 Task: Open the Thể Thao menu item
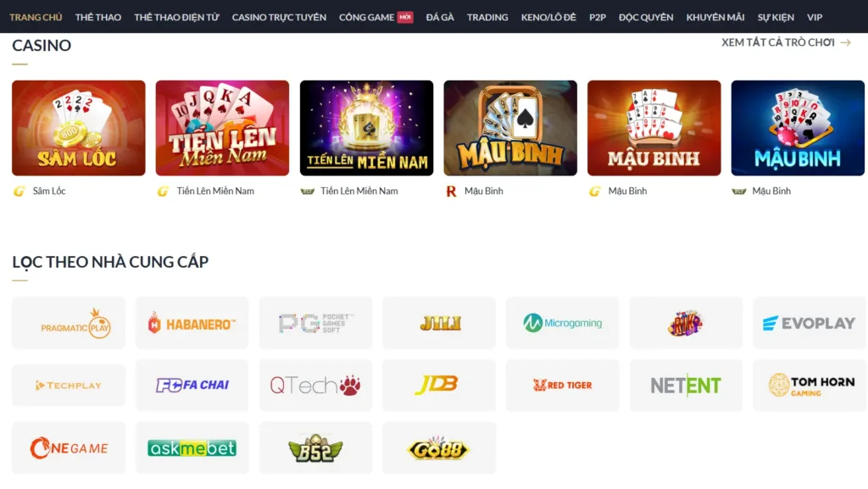98,17
